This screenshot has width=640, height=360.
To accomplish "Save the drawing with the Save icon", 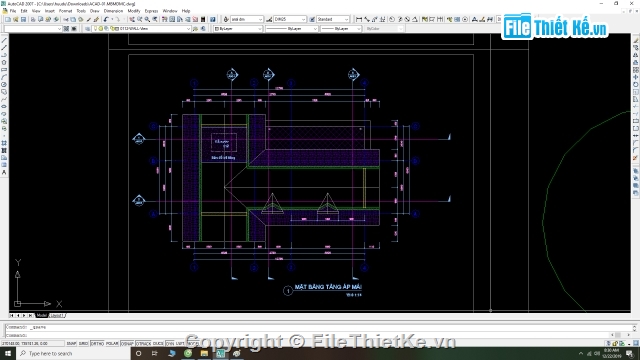I will pyautogui.click(x=23, y=19).
